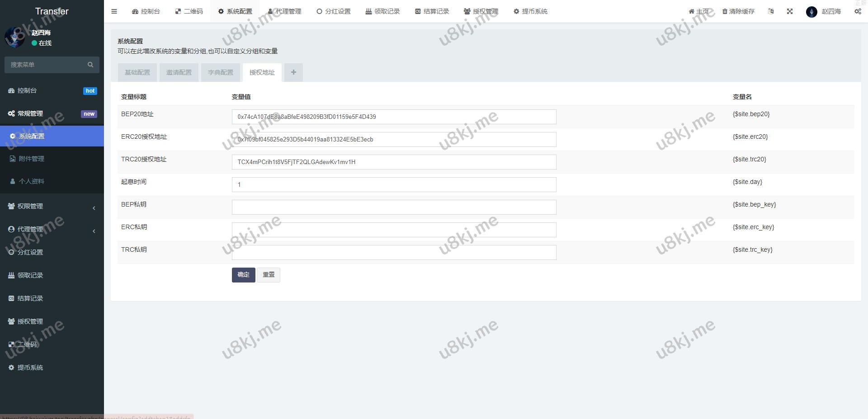The height and width of the screenshot is (419, 868).
Task: Select 附件管理 in the sidebar
Action: tap(32, 159)
